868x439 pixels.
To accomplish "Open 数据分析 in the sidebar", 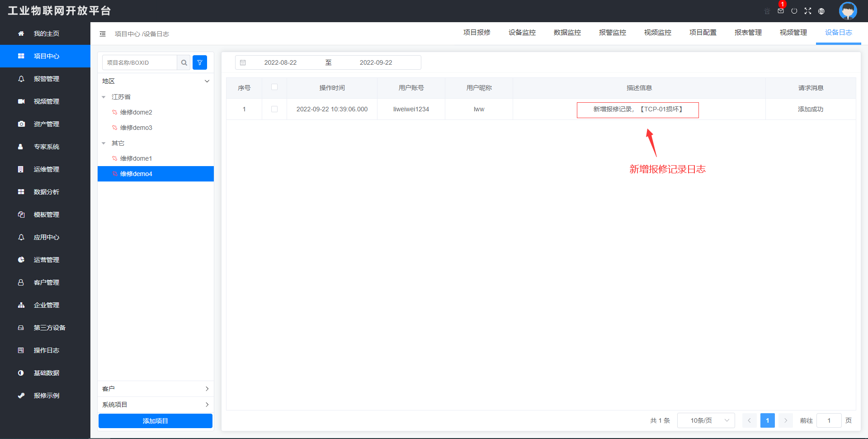I will (x=45, y=192).
